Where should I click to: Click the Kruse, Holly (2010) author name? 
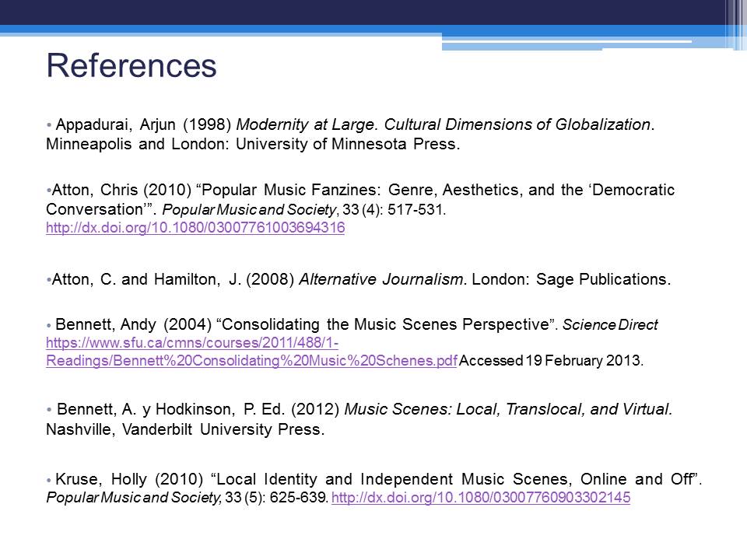pos(128,479)
